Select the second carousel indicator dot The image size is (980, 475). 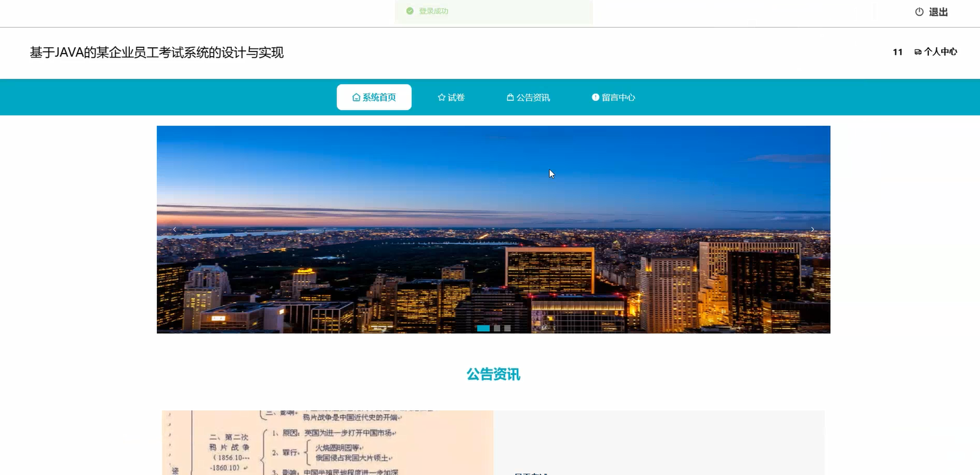[496, 328]
